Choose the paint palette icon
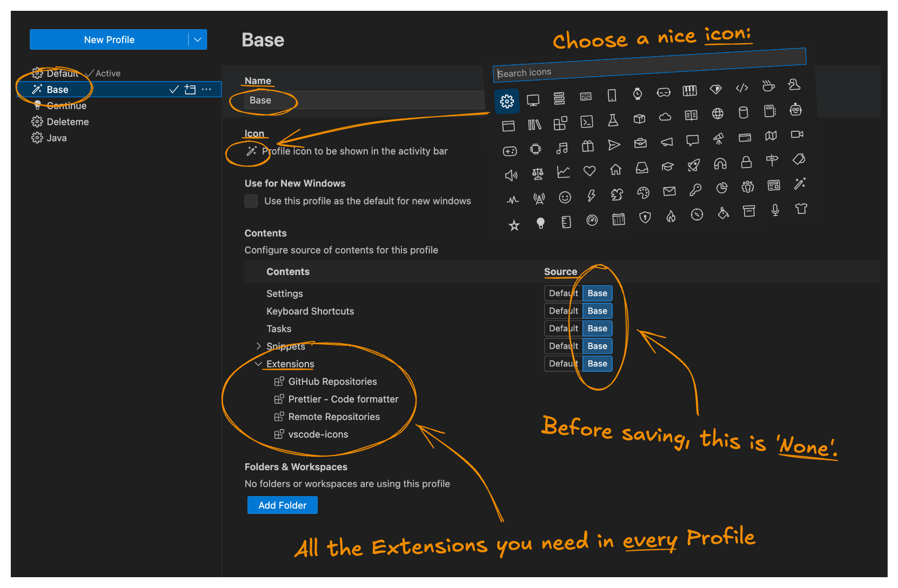 (643, 193)
